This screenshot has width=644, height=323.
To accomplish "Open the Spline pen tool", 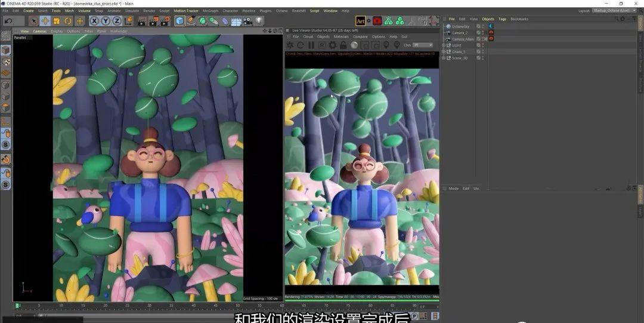I will [191, 21].
